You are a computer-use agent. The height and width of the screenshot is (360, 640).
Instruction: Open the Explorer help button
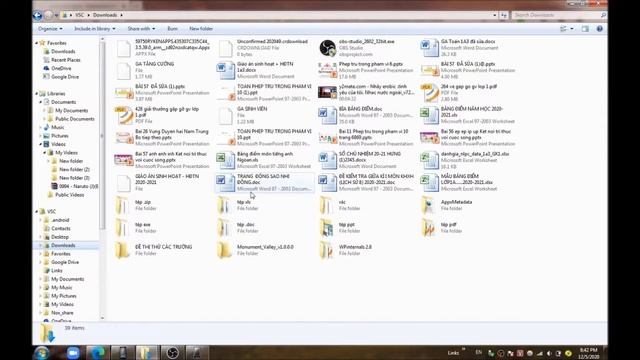(x=599, y=29)
